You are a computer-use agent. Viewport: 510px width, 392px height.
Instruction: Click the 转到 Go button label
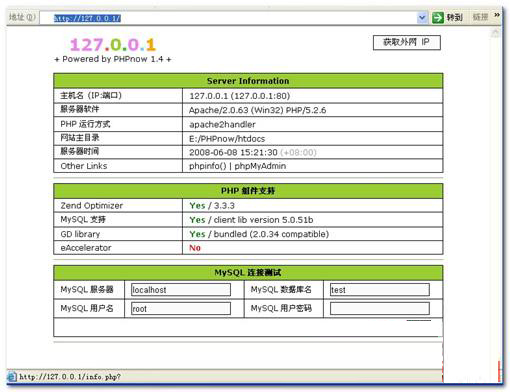tap(455, 17)
